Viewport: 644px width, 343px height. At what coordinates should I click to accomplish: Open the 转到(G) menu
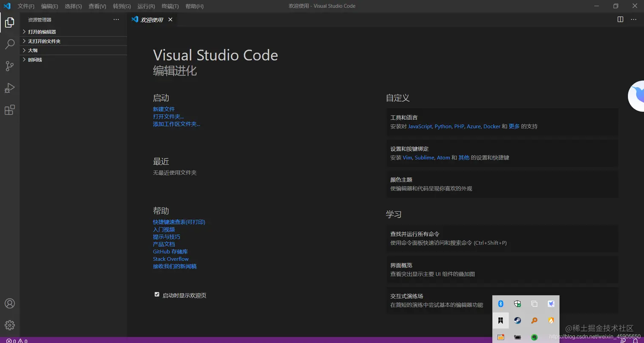pyautogui.click(x=122, y=6)
